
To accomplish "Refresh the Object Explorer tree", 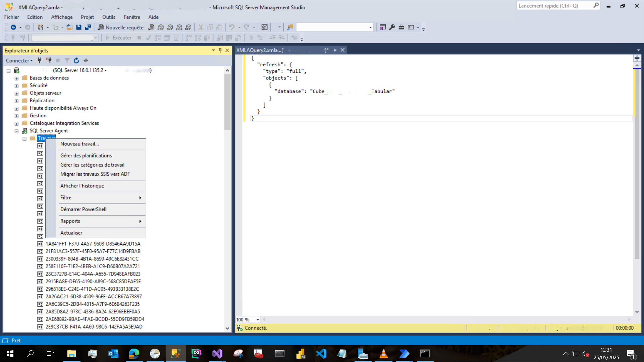I will [x=76, y=61].
